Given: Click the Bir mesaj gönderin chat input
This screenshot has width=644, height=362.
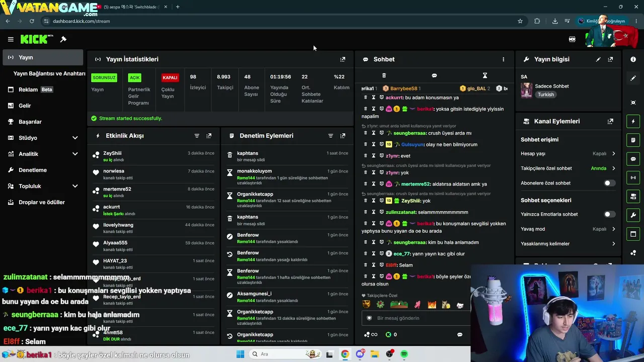Looking at the screenshot, I should pos(416,318).
